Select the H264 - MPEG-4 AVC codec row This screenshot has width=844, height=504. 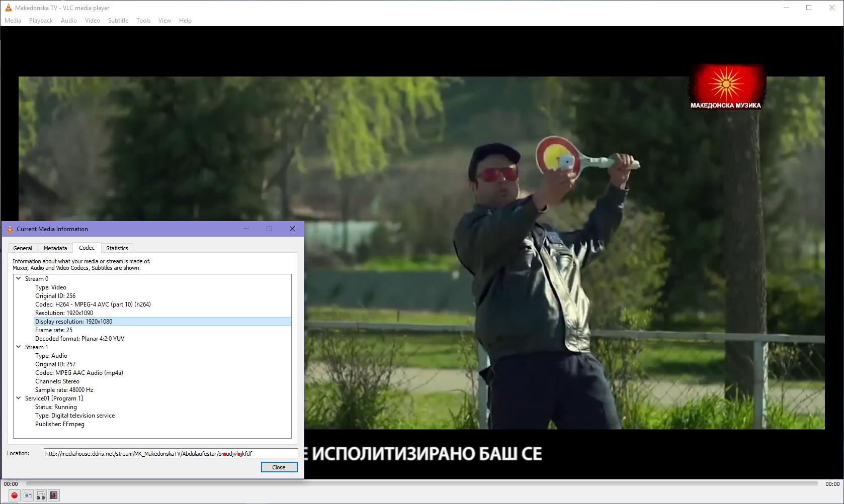click(x=162, y=305)
